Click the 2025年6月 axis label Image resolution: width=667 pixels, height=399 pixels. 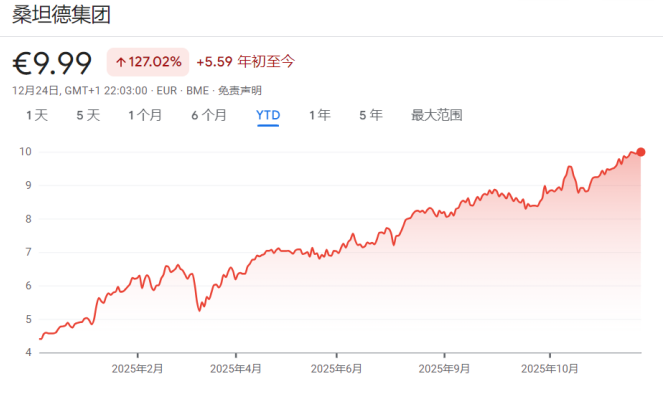336,369
